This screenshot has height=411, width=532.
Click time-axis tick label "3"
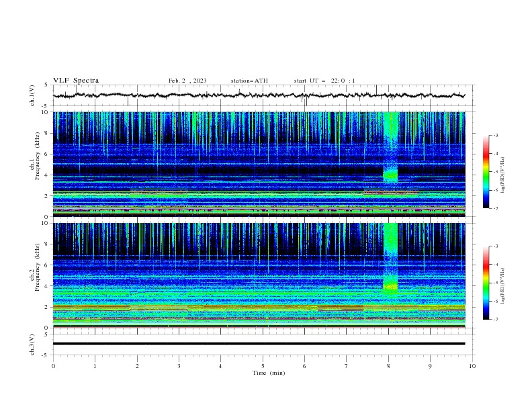point(179,366)
